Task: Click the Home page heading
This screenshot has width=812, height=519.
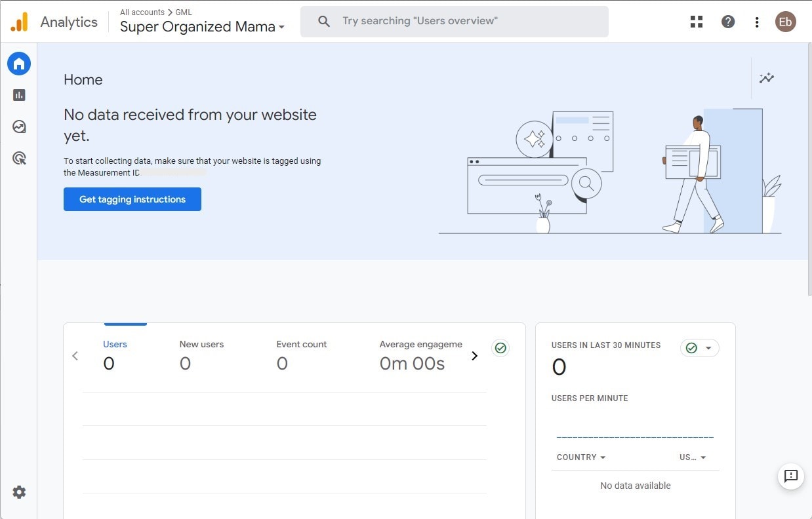Action: click(83, 79)
